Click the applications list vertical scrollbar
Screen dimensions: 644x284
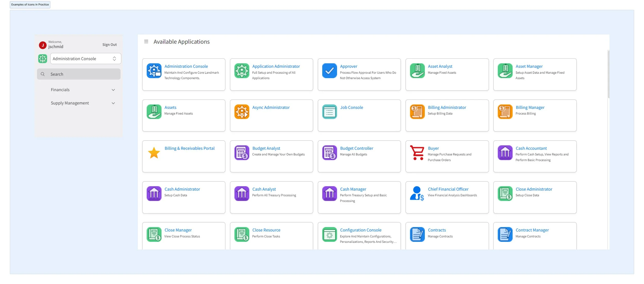click(x=608, y=75)
